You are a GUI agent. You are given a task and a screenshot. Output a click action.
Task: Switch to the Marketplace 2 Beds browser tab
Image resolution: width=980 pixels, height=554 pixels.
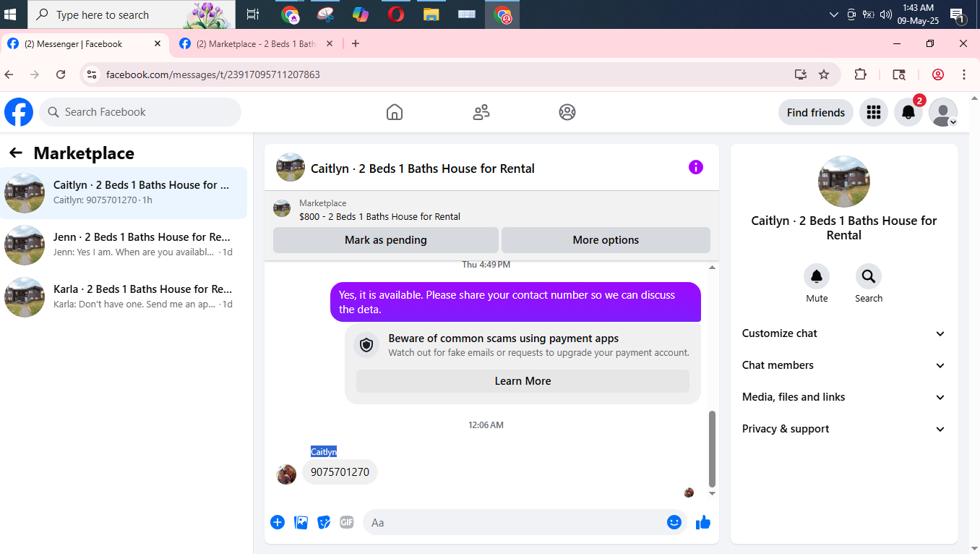point(257,44)
